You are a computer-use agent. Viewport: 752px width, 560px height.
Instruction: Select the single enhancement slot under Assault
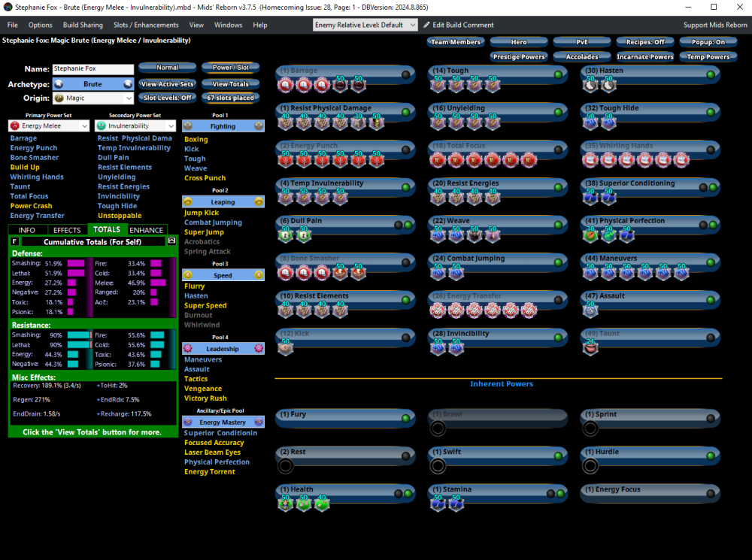coord(590,310)
